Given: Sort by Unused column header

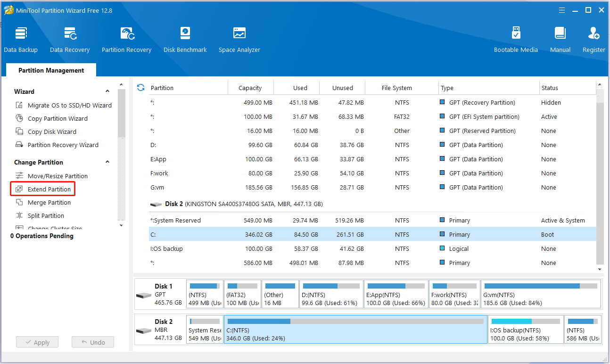Looking at the screenshot, I should (x=342, y=88).
